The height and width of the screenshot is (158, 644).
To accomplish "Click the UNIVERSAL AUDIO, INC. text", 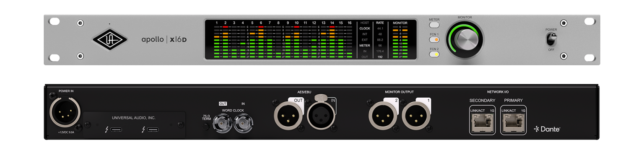I will coord(133,118).
